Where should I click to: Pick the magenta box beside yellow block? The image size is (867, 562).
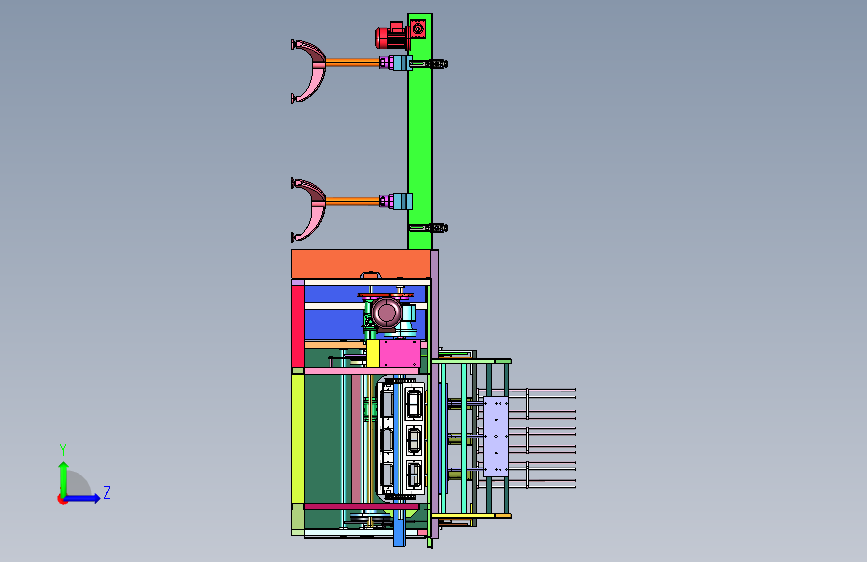pyautogui.click(x=400, y=354)
